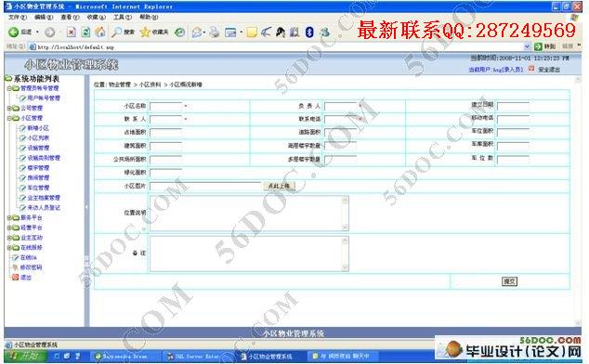Click inside the 位置说明 text area
The image size is (589, 364).
[246, 213]
